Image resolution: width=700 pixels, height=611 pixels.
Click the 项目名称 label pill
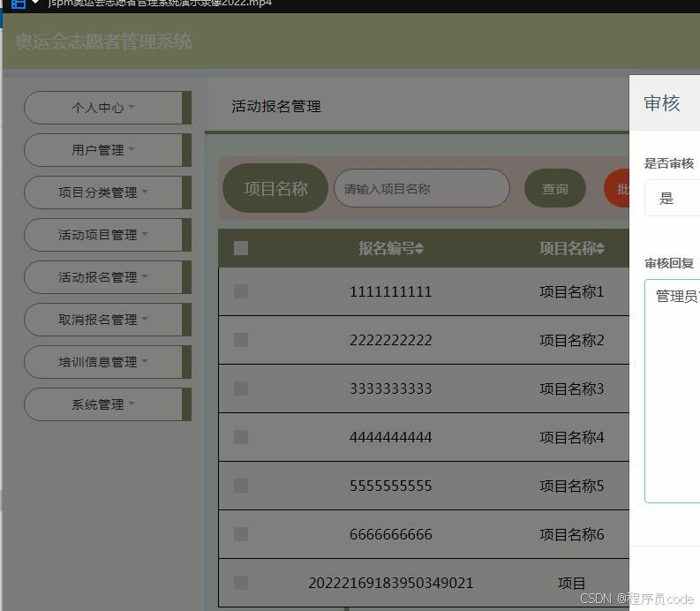[275, 188]
